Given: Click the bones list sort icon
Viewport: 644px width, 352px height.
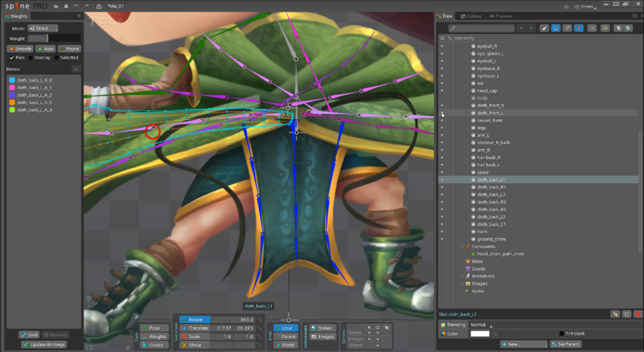Looking at the screenshot, I should (76, 69).
